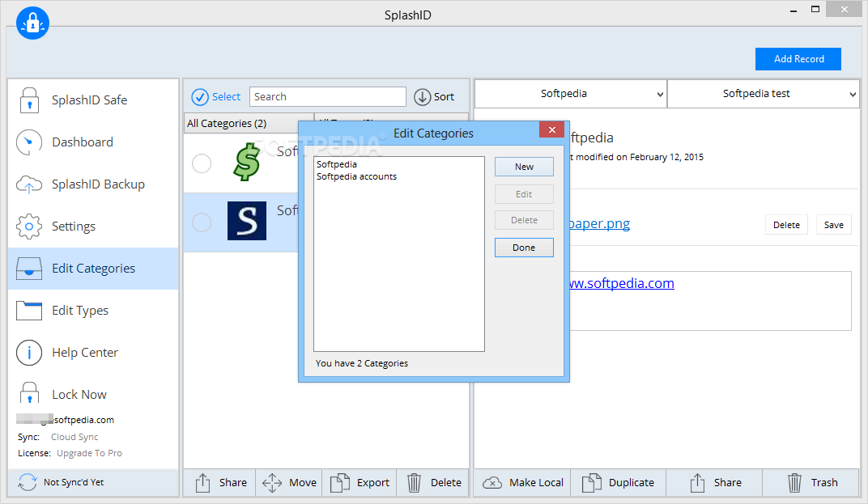Click the green dollar sign record icon

point(246,162)
